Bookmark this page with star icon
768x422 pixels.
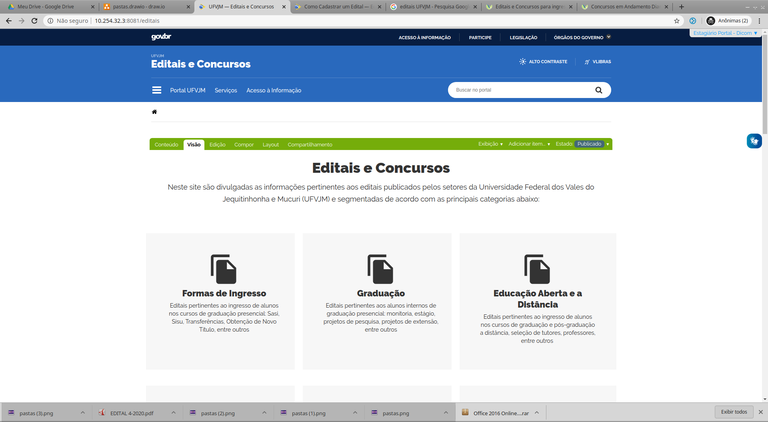click(x=677, y=20)
